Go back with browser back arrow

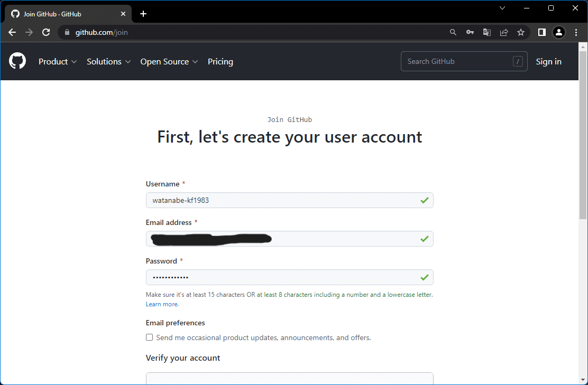(12, 32)
